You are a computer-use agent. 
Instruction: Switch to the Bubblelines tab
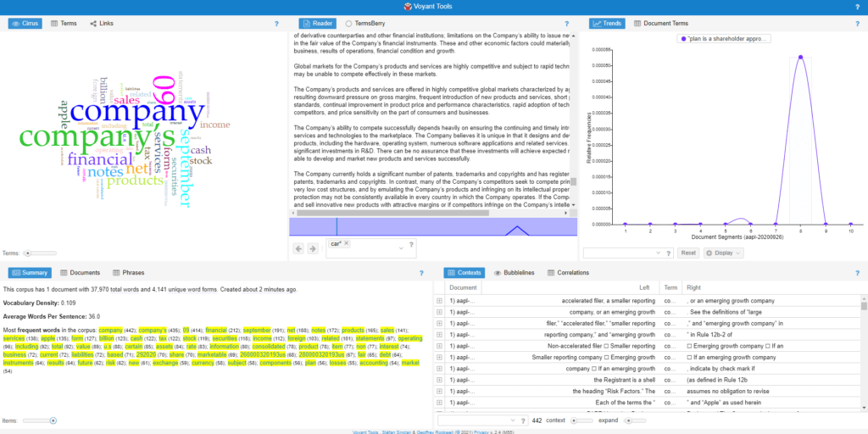(x=515, y=273)
